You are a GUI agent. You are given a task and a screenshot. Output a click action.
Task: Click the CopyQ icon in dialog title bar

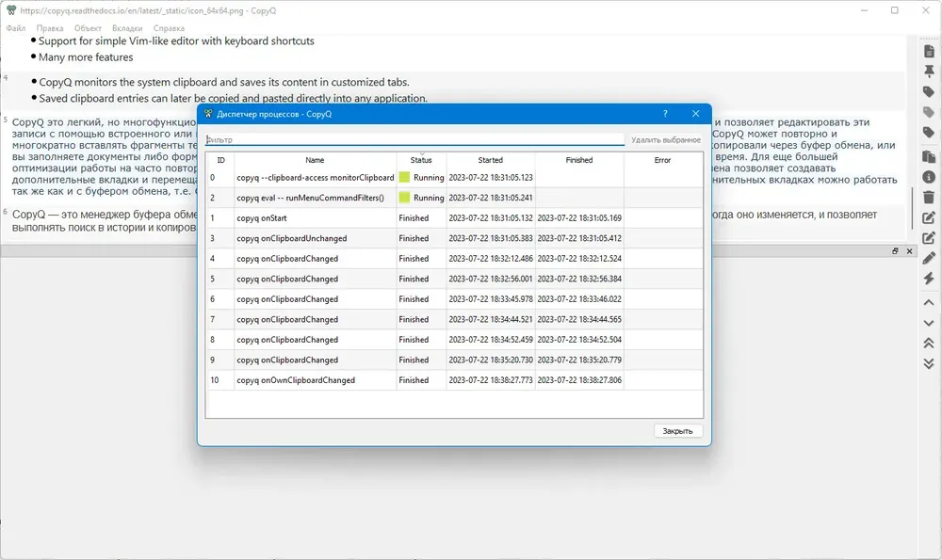point(208,114)
